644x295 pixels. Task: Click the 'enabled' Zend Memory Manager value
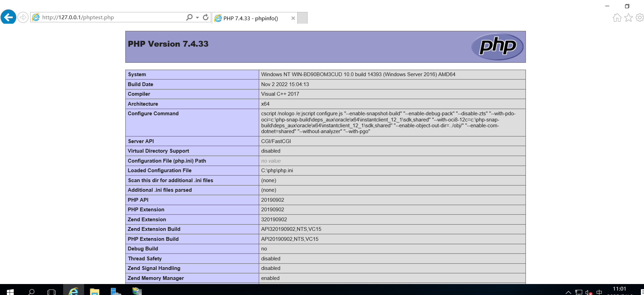click(270, 278)
